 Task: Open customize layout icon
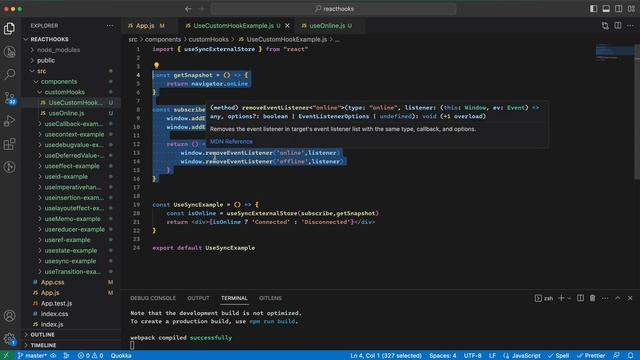click(x=631, y=9)
